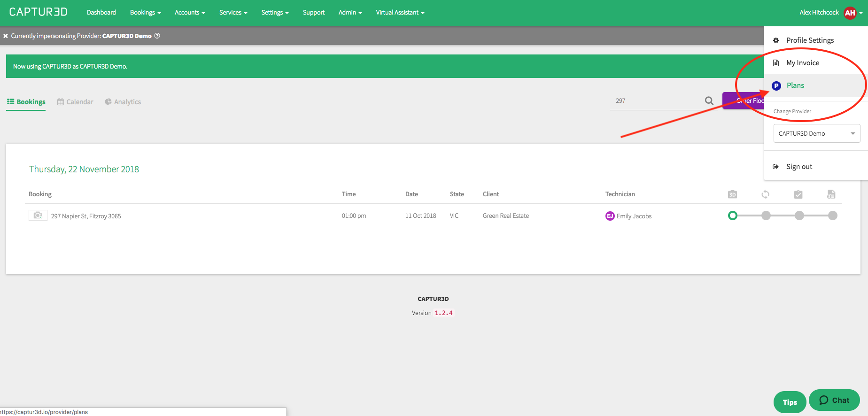Open the Change Provider dropdown CAPTUR3D Demo

click(817, 133)
